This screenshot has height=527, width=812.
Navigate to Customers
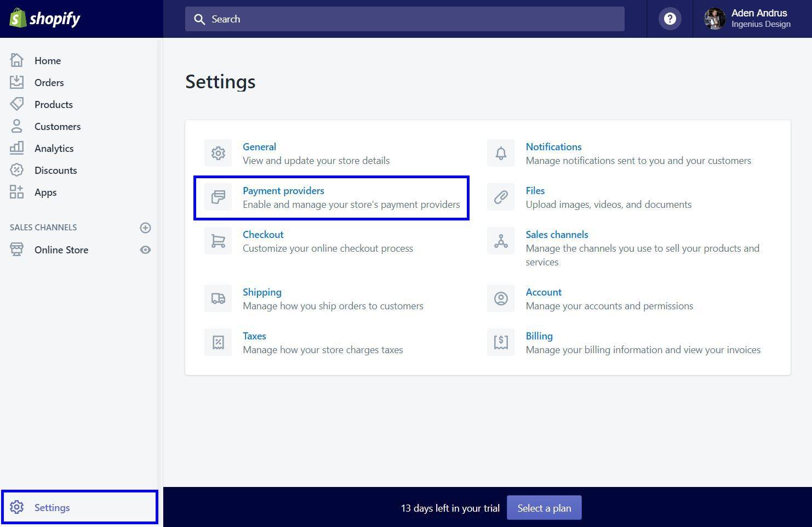tap(58, 126)
